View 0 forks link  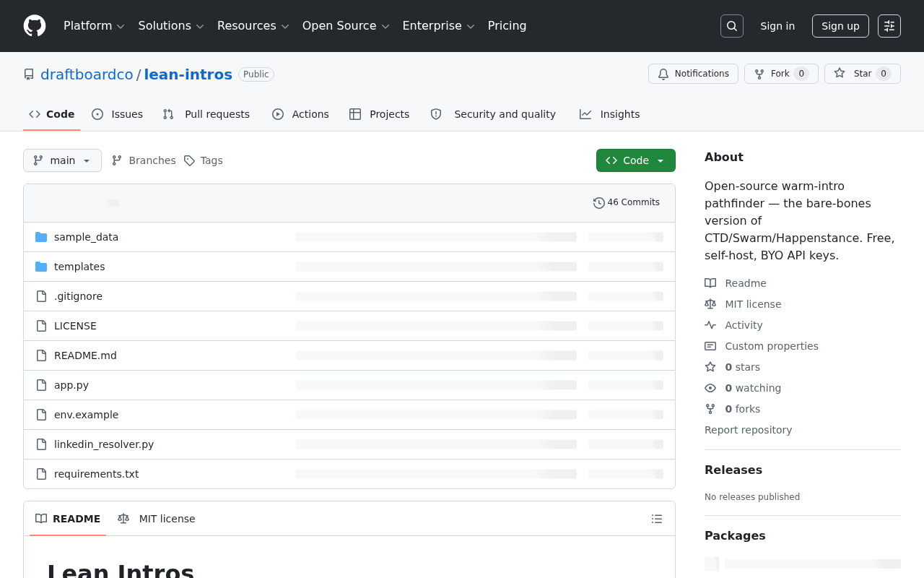(x=733, y=409)
